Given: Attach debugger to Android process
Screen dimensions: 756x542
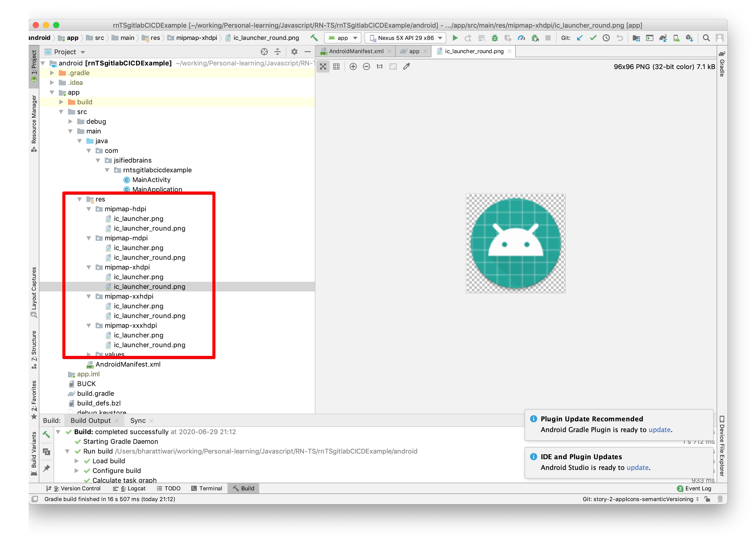Looking at the screenshot, I should click(535, 38).
